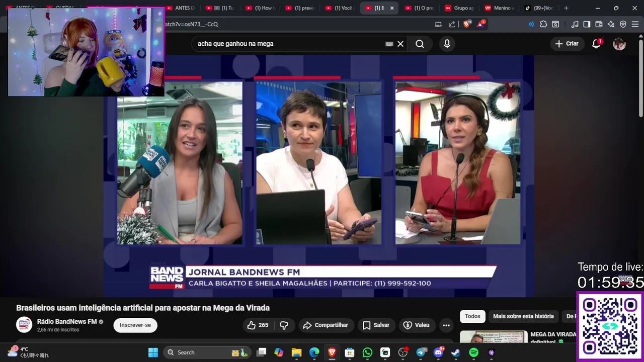This screenshot has height=362, width=644.
Task: Like the video with thumbs up
Action: (x=258, y=325)
